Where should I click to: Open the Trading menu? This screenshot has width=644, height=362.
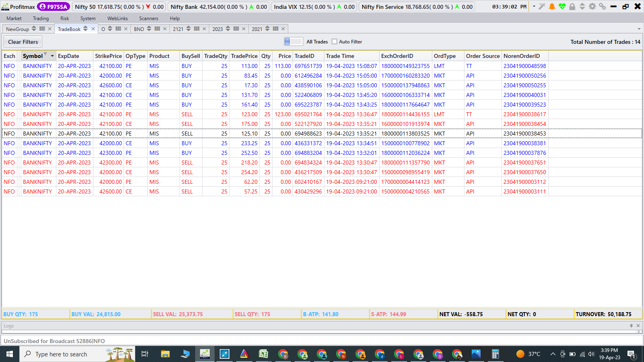click(41, 19)
